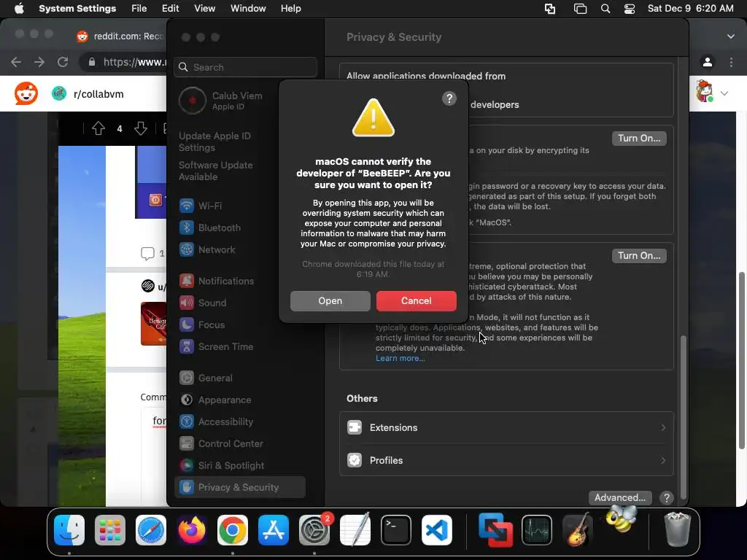The image size is (747, 560).
Task: Click the help question mark in the BeeBEEP dialog
Action: coord(449,98)
